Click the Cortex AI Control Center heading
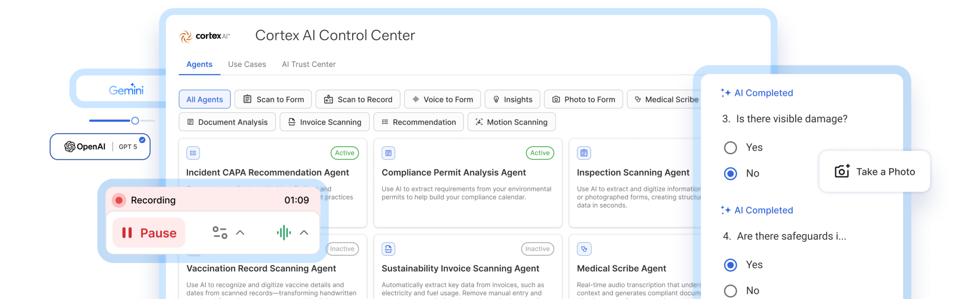Screen dimensions: 980x299 click(335, 36)
